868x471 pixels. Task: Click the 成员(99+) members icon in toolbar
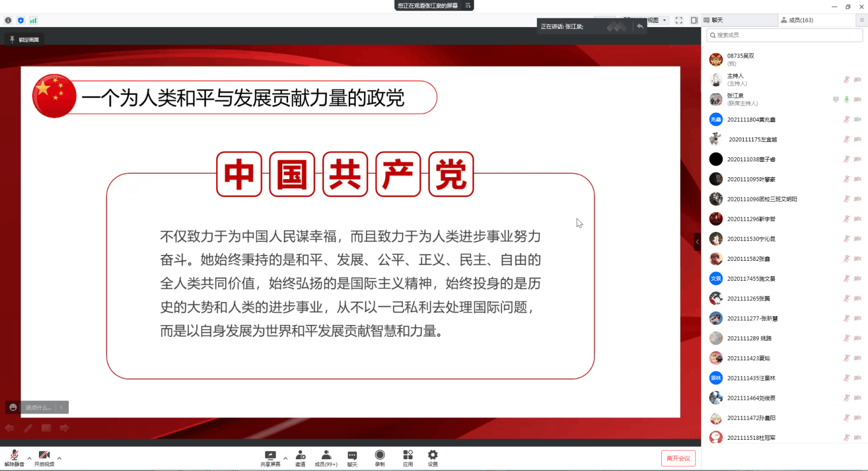tap(326, 456)
